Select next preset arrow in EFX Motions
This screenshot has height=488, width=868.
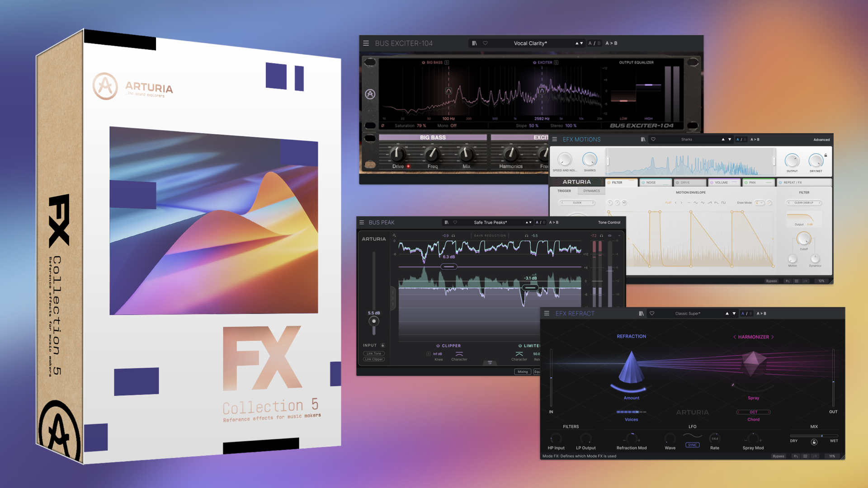[x=730, y=140]
